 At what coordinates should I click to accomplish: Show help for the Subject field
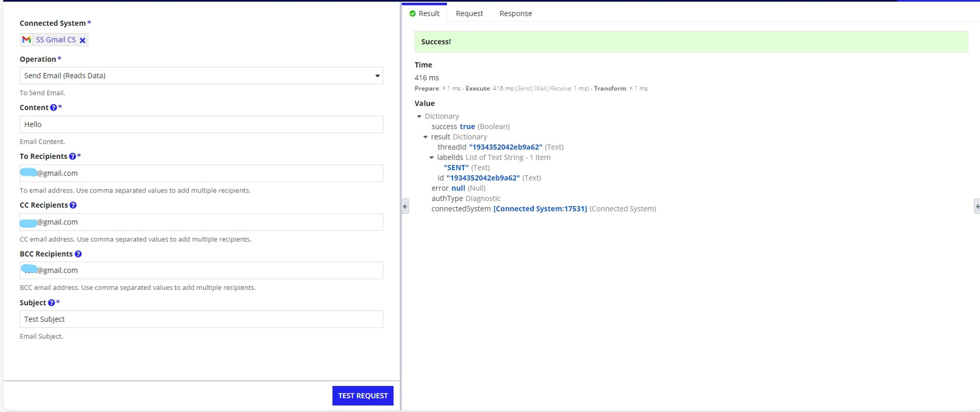click(x=51, y=303)
